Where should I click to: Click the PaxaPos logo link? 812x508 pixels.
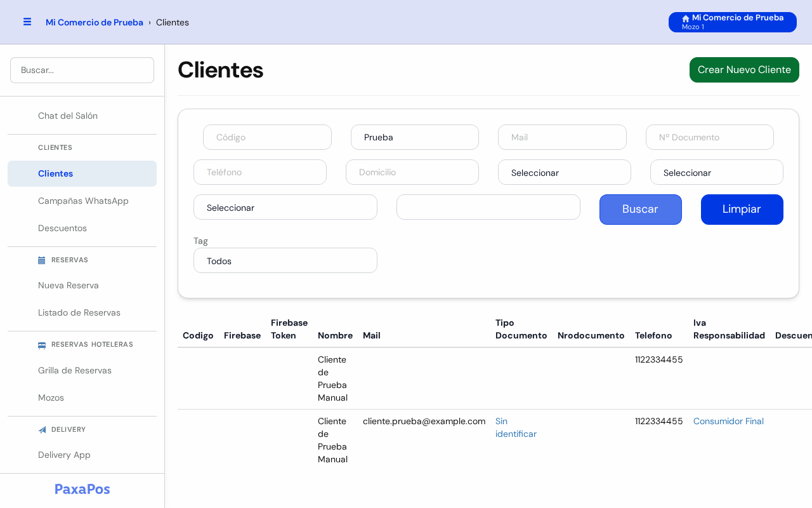82,489
